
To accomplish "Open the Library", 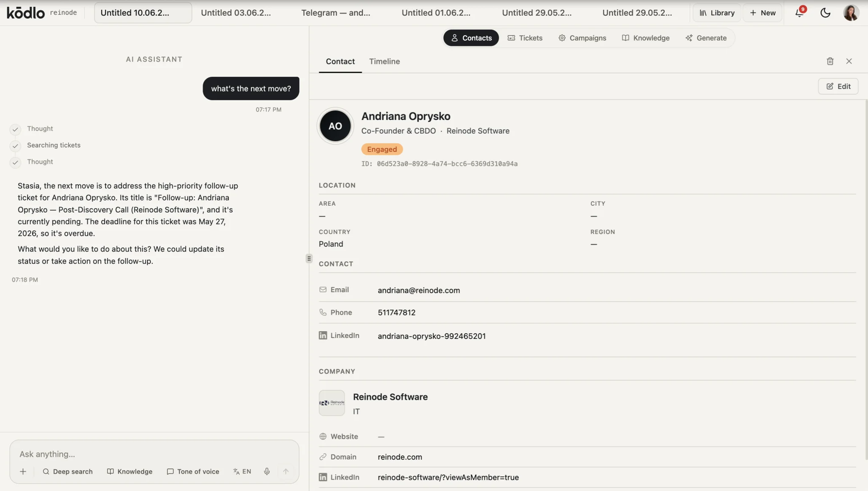I will click(x=717, y=13).
